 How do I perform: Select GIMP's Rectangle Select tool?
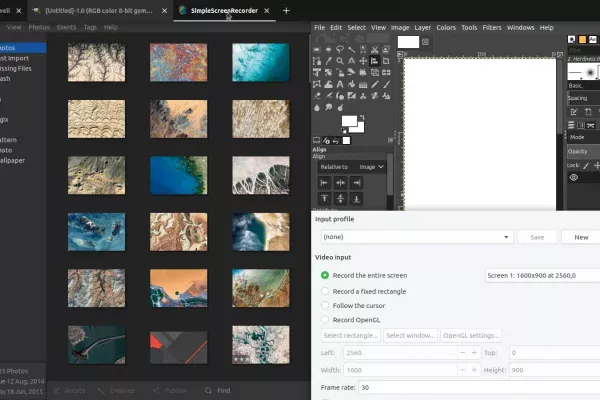coord(316,49)
